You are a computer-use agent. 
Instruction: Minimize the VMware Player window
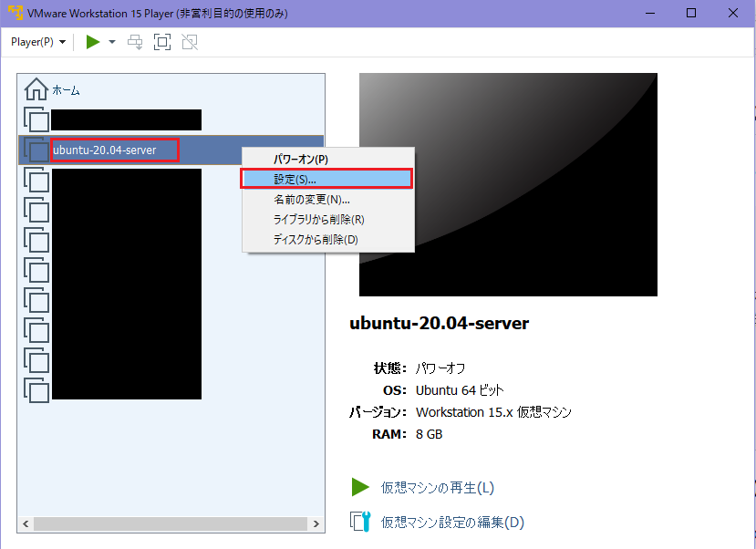coord(650,13)
